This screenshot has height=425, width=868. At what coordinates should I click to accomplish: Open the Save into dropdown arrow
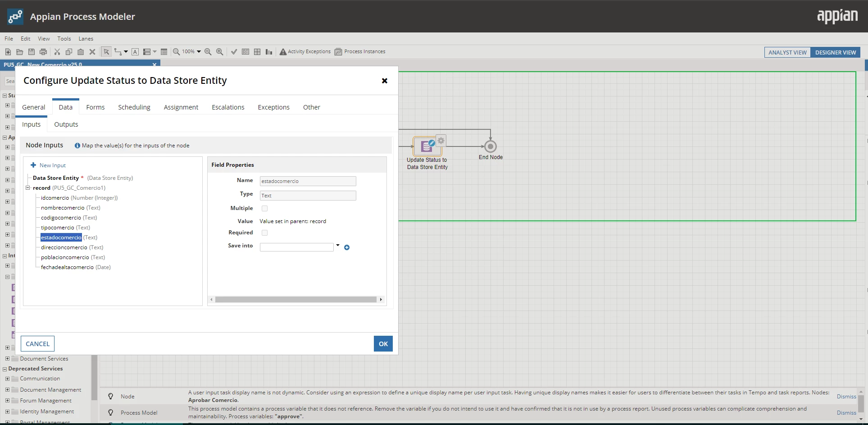pyautogui.click(x=338, y=246)
